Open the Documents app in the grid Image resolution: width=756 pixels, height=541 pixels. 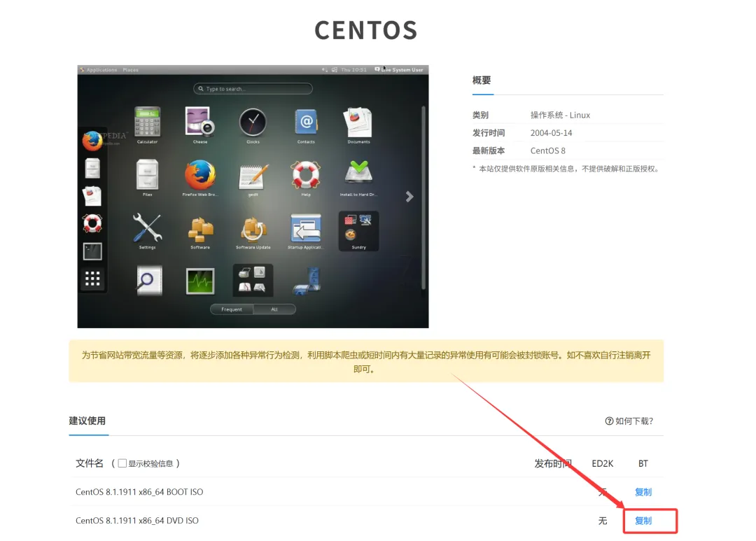coord(358,122)
